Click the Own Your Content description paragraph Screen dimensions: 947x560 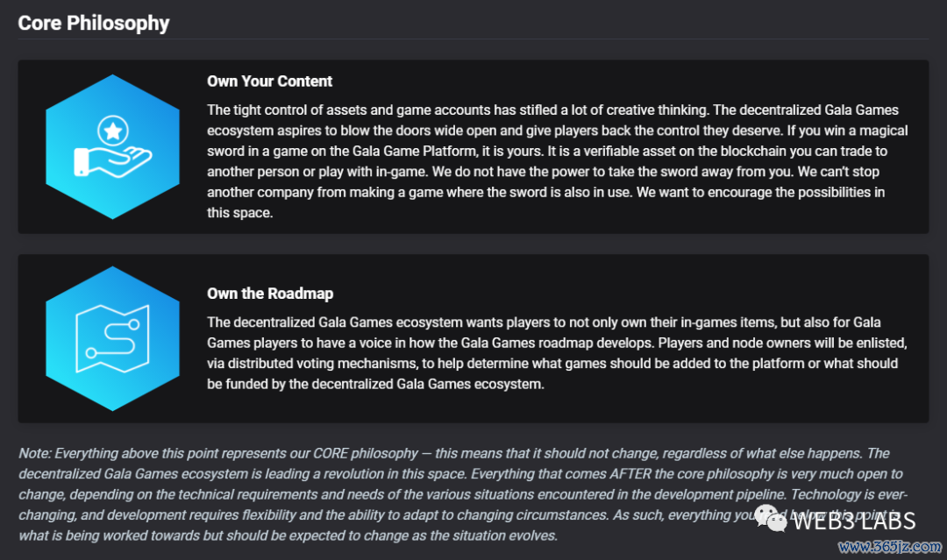click(557, 161)
